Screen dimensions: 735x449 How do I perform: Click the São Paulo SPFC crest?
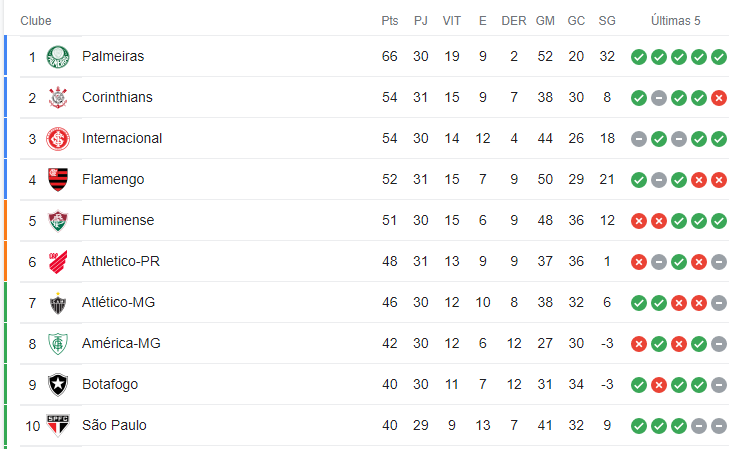tap(58, 426)
